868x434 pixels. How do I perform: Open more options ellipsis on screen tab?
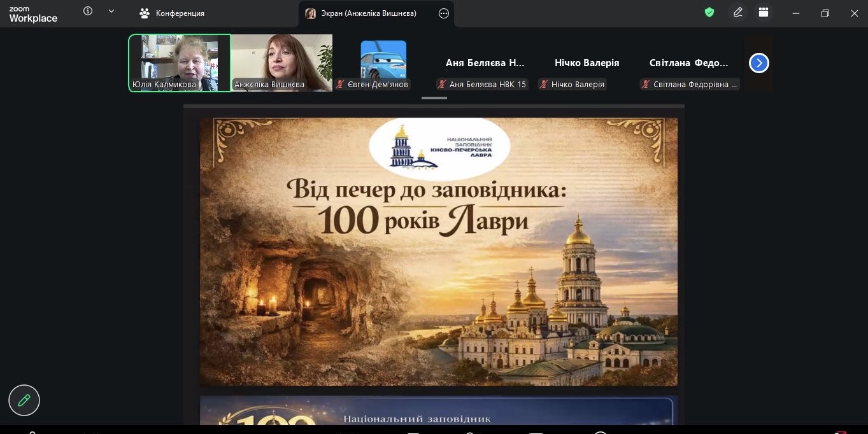click(444, 13)
